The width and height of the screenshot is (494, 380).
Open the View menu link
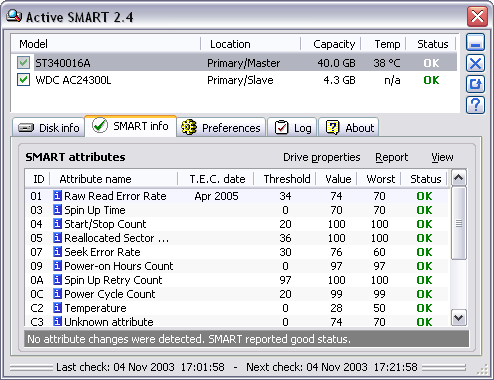pos(442,157)
